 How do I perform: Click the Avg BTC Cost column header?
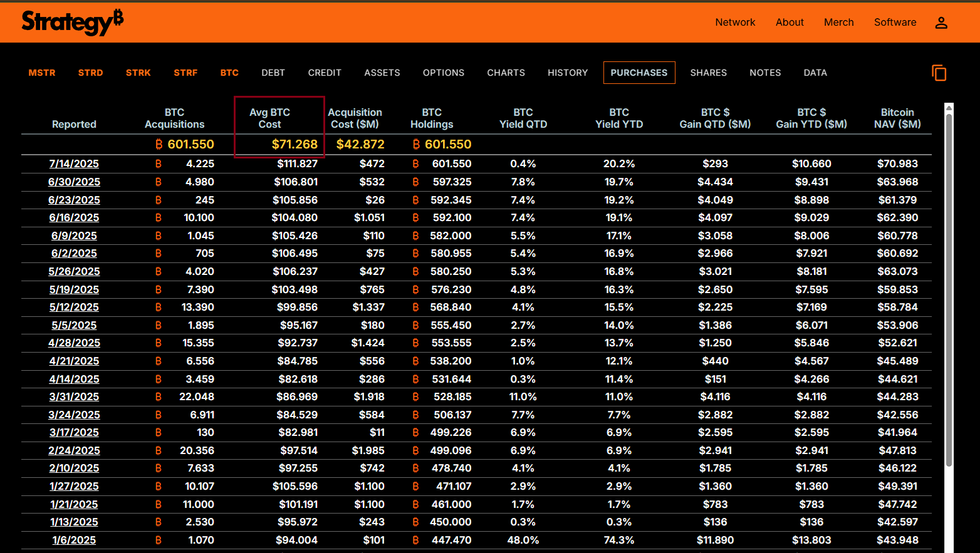pyautogui.click(x=269, y=118)
